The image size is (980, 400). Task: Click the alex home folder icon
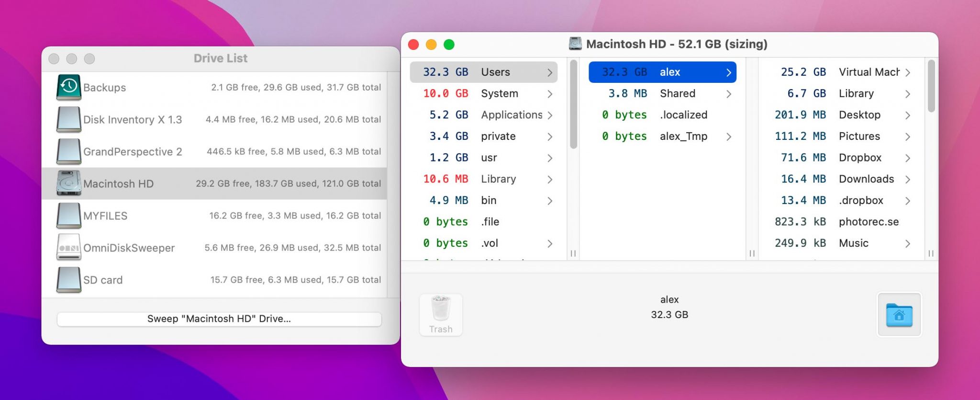point(899,315)
